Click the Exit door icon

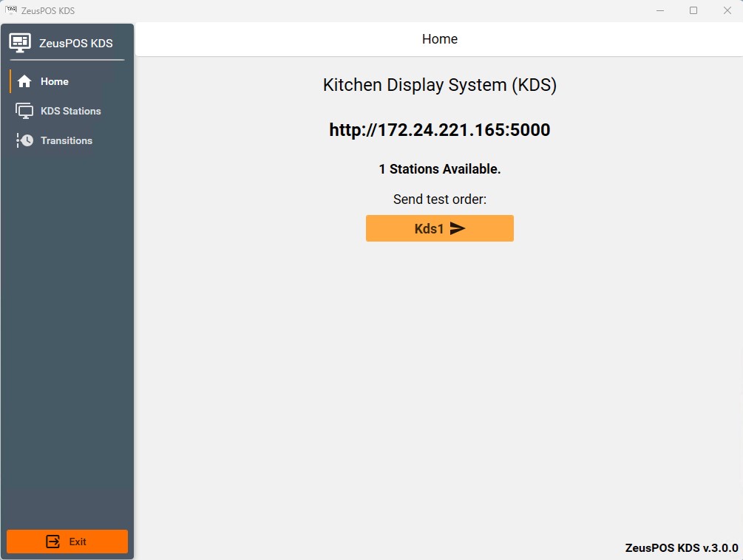[53, 542]
